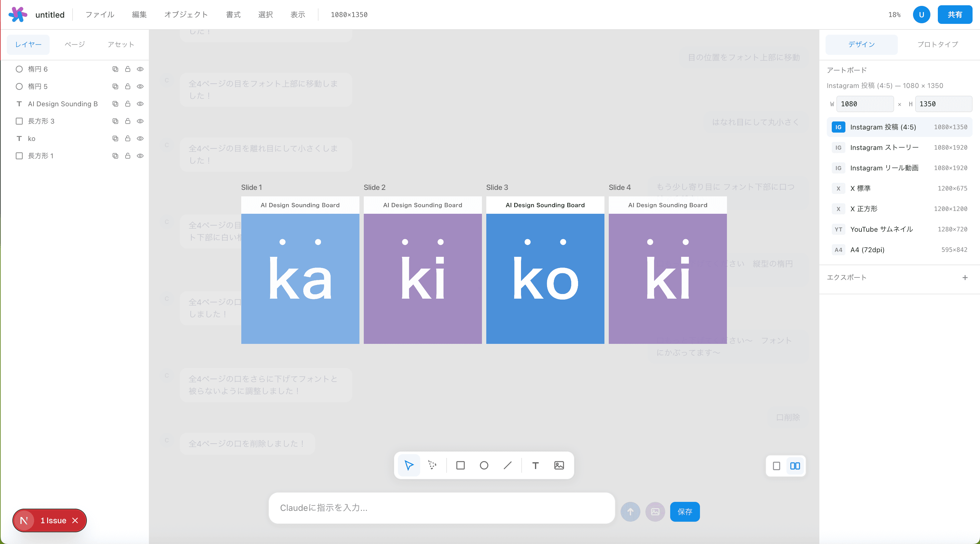Select the image insert tool in toolbar
This screenshot has height=544, width=980.
(559, 465)
